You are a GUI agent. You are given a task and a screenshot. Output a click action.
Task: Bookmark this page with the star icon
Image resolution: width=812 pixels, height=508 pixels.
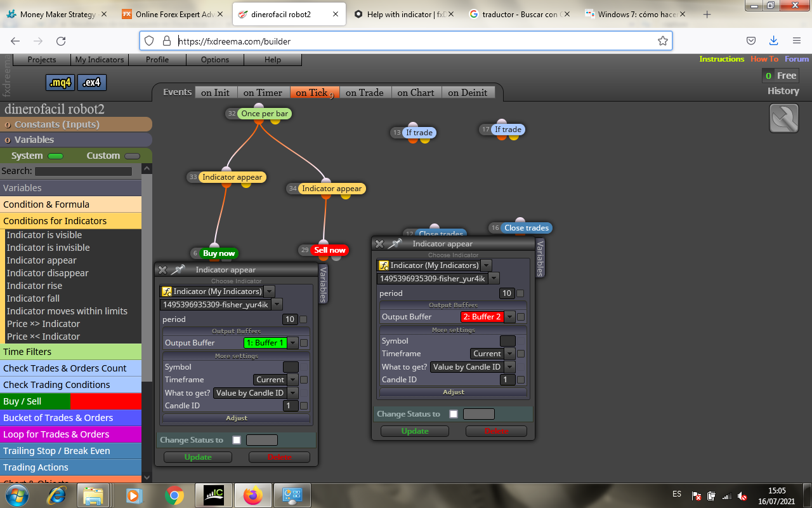pos(663,41)
